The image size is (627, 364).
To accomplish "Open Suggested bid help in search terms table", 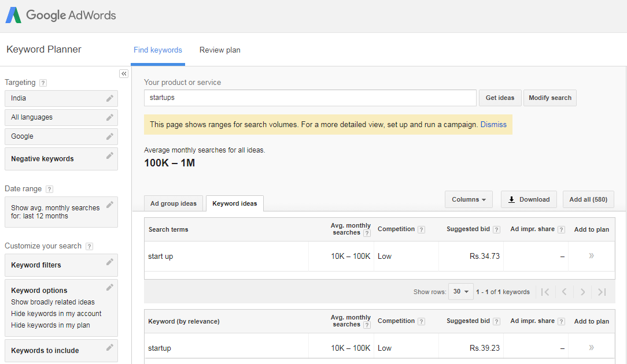I will pyautogui.click(x=496, y=229).
